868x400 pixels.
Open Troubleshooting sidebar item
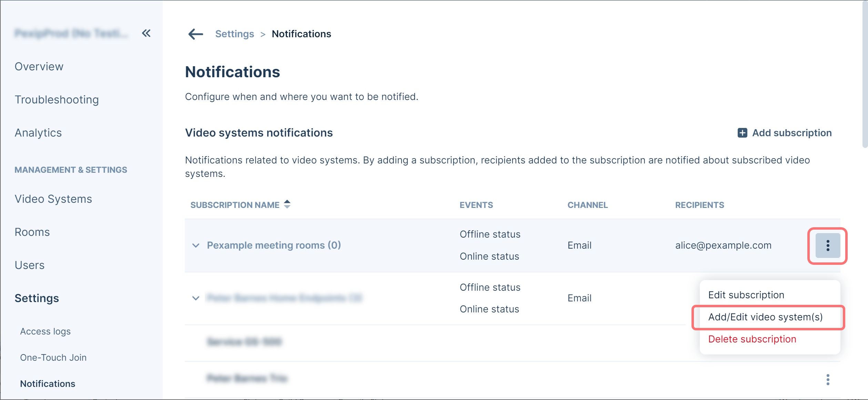(x=57, y=100)
